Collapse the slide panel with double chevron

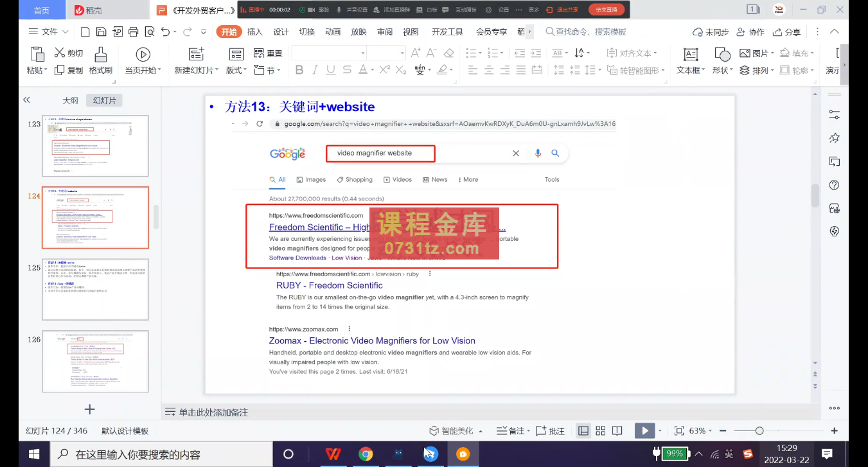click(x=26, y=100)
